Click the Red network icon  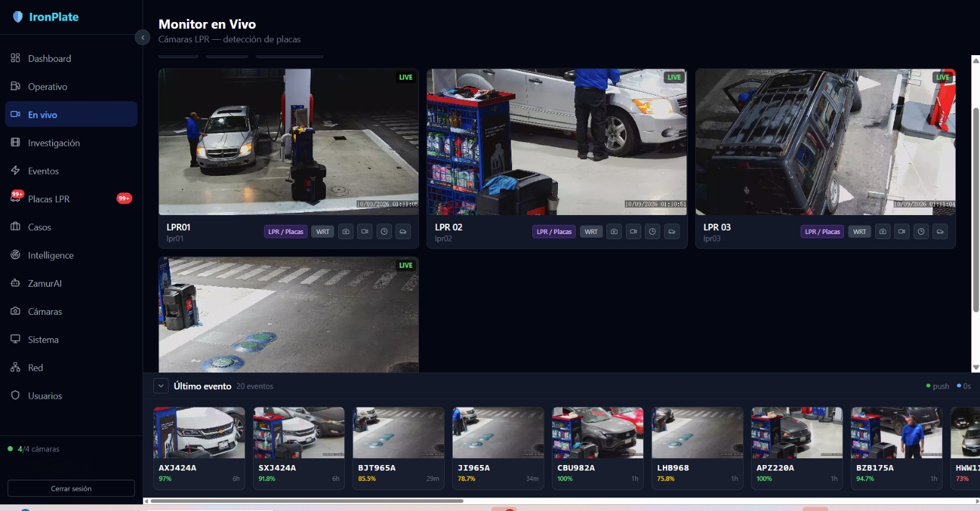click(x=15, y=368)
